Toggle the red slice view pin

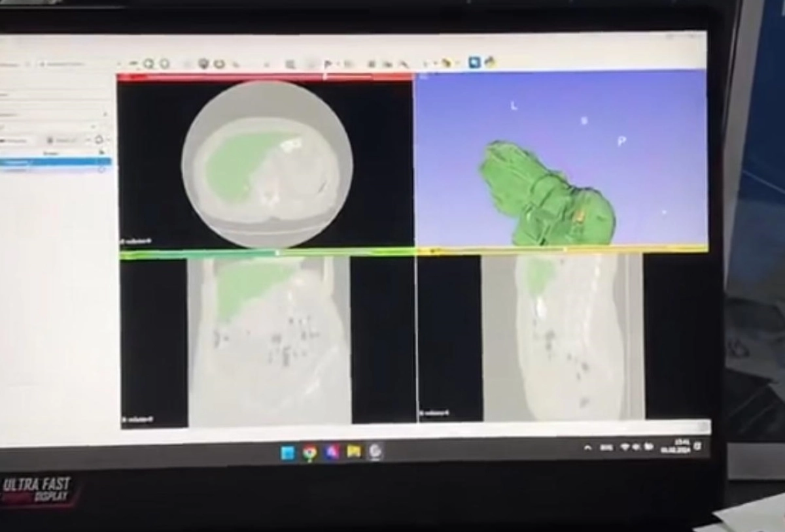[123, 77]
